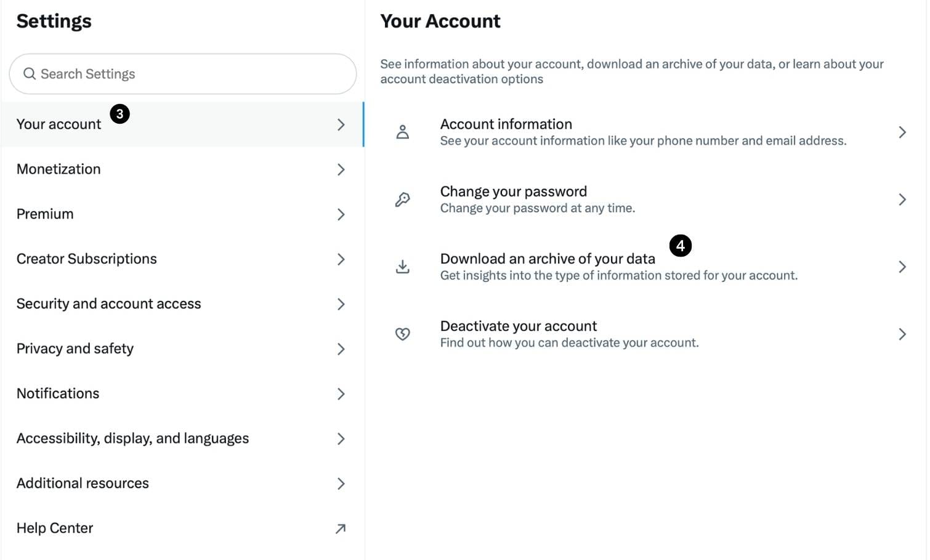Open Account information via its right chevron
The height and width of the screenshot is (560, 930).
[x=902, y=132]
